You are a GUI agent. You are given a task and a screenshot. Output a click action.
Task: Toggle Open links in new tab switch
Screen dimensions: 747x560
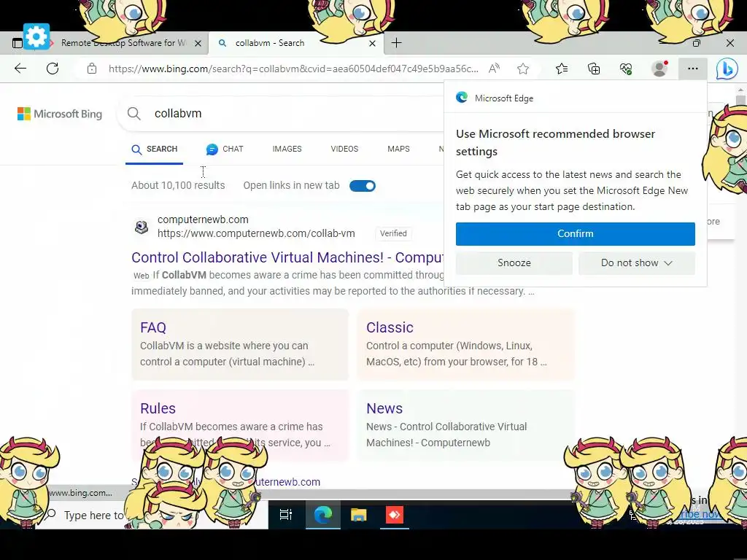coord(363,186)
